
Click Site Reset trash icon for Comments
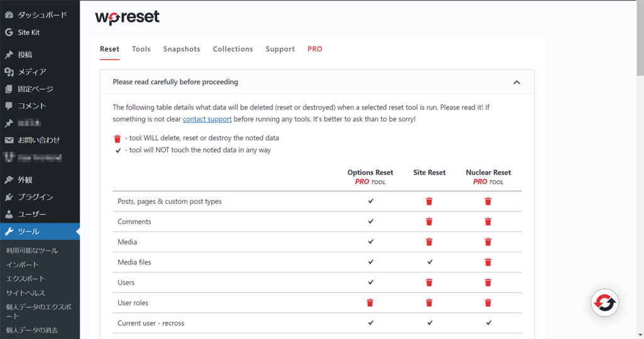[429, 221]
